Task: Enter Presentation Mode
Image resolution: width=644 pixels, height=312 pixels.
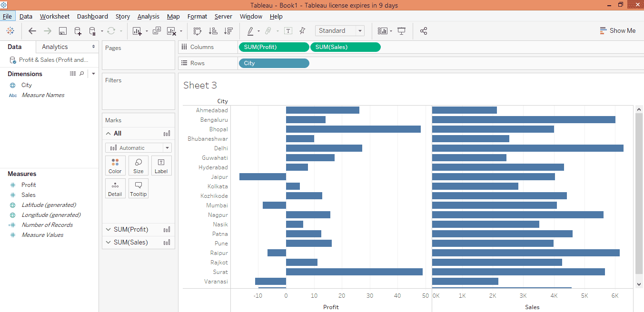Action: coord(401,30)
